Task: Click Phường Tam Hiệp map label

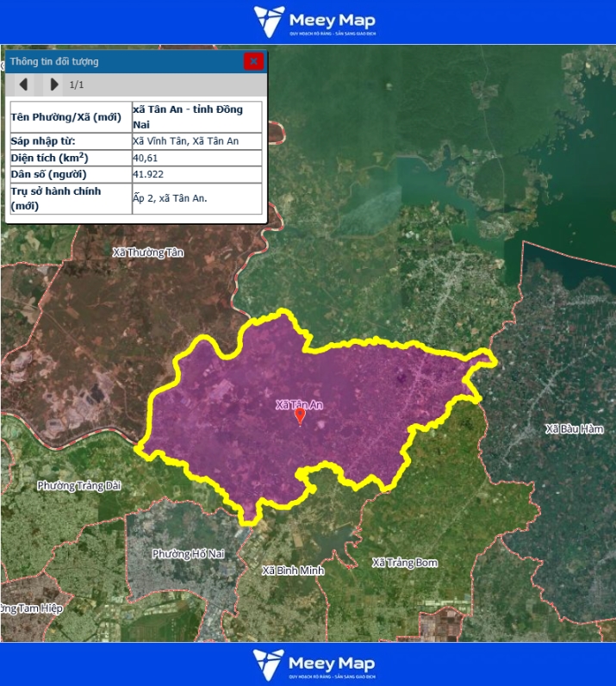Action: pos(31,608)
